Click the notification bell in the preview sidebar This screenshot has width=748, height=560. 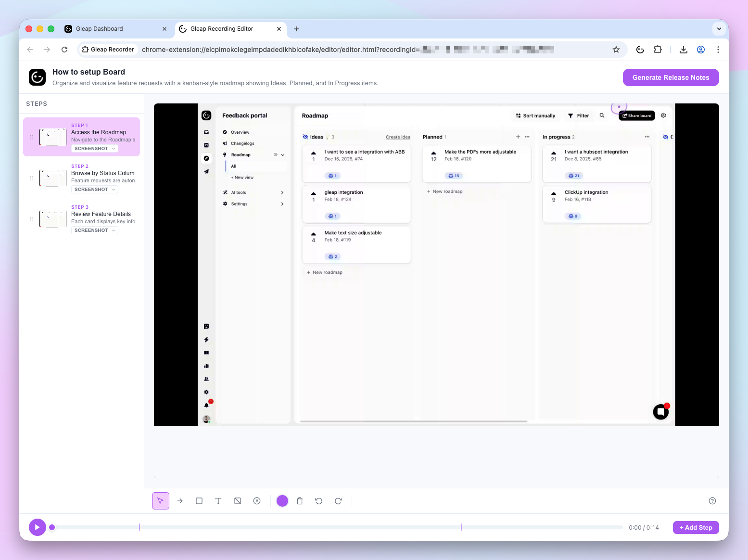pyautogui.click(x=206, y=405)
